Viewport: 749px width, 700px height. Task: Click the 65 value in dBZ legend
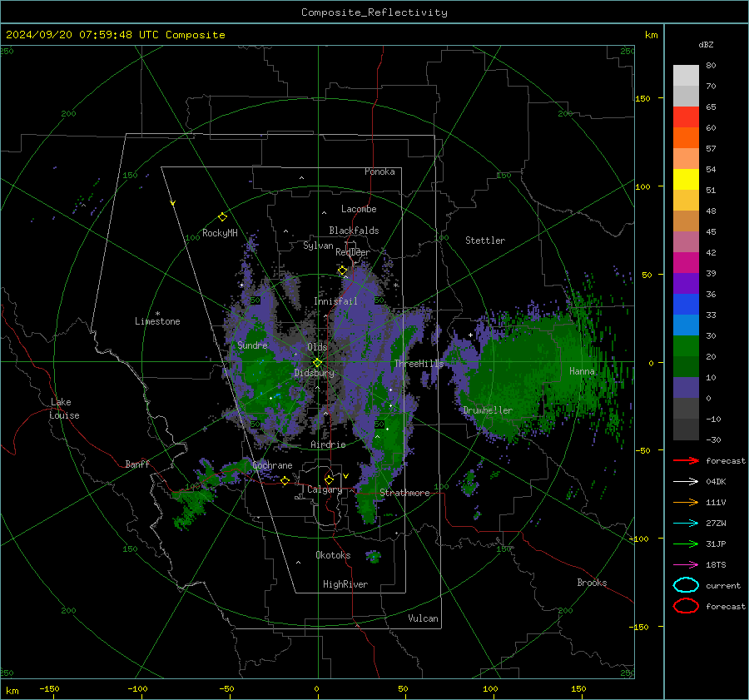pos(711,107)
